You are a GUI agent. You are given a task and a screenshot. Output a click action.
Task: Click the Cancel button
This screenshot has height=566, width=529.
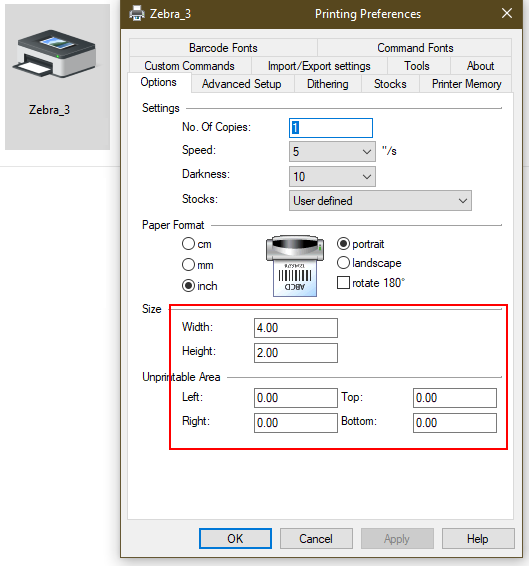coord(316,539)
